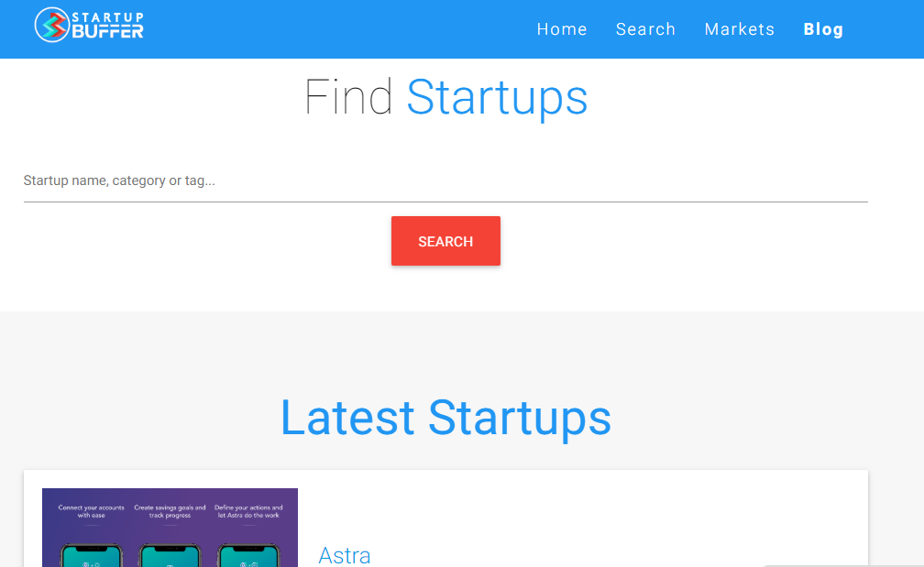Image resolution: width=924 pixels, height=567 pixels.
Task: Visit the Blog from the navbar
Action: pos(823,28)
